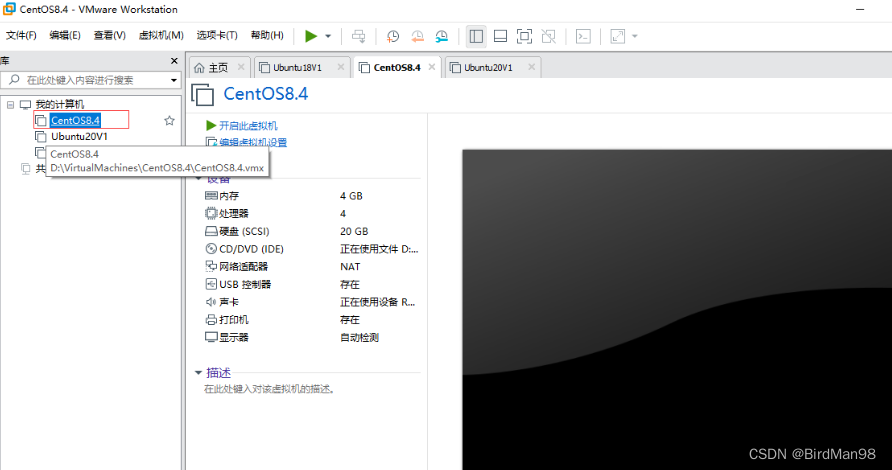Click the processor chip icon

click(211, 213)
